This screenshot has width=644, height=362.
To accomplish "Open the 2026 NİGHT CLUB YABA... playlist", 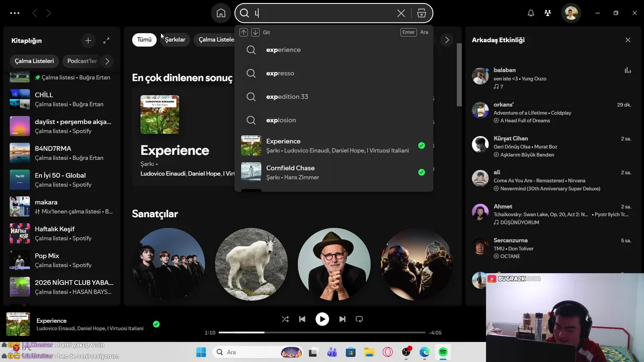I will coord(61,287).
